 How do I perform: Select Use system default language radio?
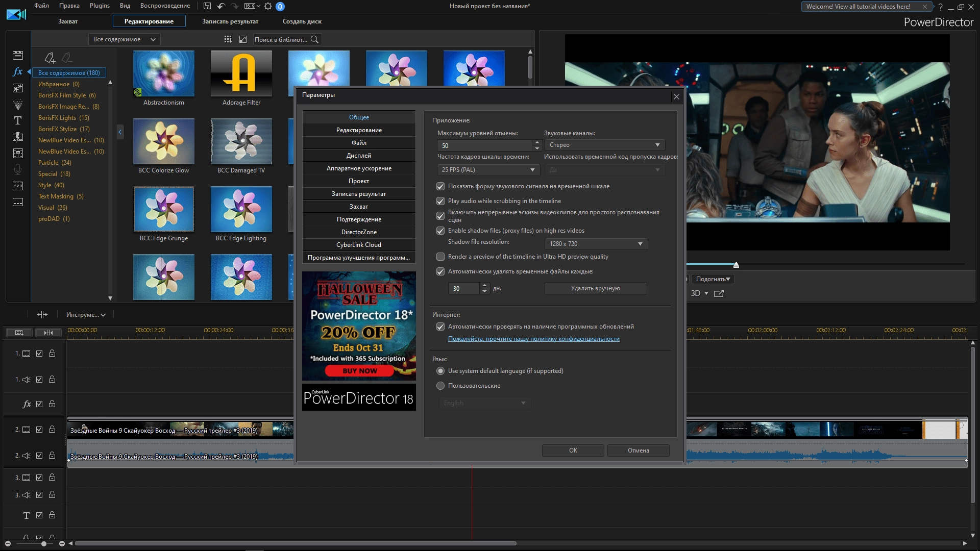click(440, 371)
